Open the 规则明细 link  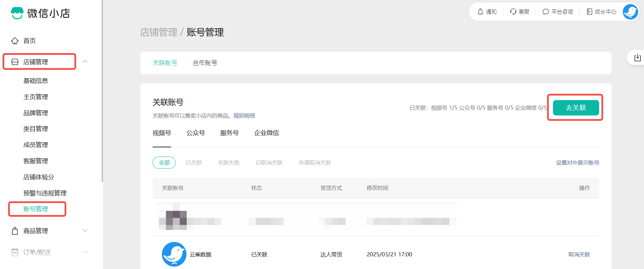point(244,116)
